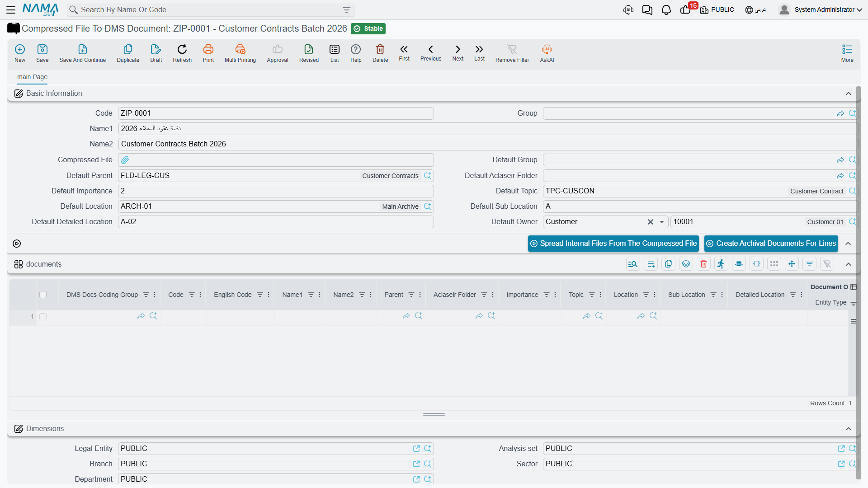The height and width of the screenshot is (488, 868).
Task: Click the Print icon
Action: point(208,53)
